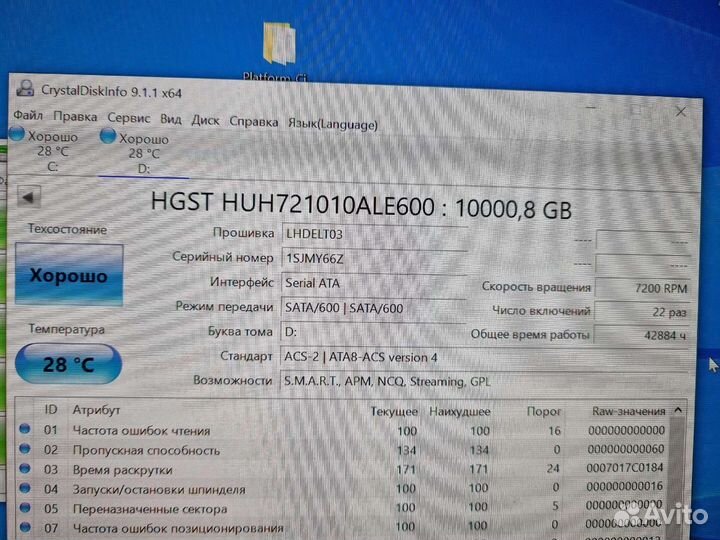Open the Правка menu

click(75, 117)
